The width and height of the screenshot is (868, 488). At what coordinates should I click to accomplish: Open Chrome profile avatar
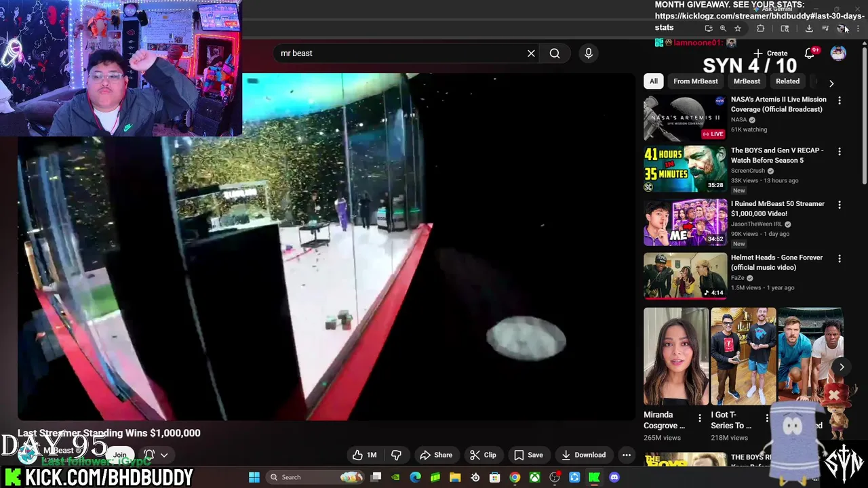tap(841, 28)
